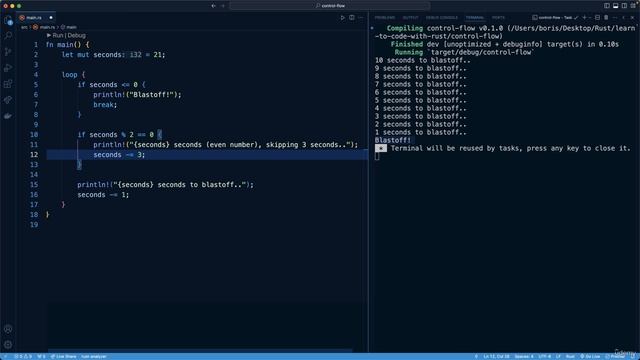Switch to the Output tab
Image resolution: width=640 pixels, height=360 pixels.
(x=410, y=18)
